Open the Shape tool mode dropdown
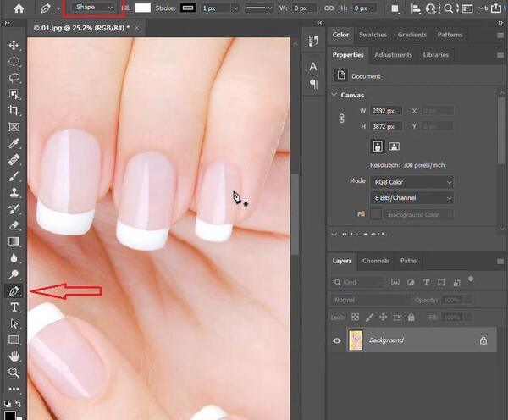Screen dimensions: 508x420 (93, 8)
